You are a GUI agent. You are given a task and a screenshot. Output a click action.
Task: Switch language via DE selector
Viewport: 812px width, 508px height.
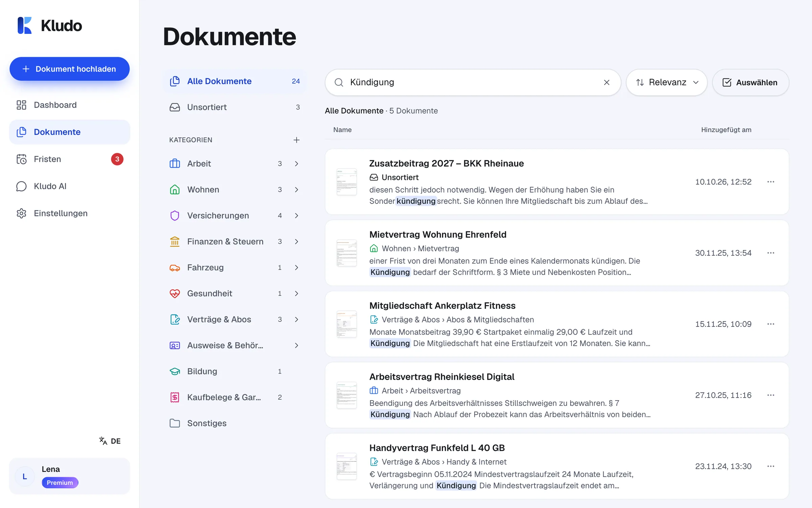[x=110, y=441]
